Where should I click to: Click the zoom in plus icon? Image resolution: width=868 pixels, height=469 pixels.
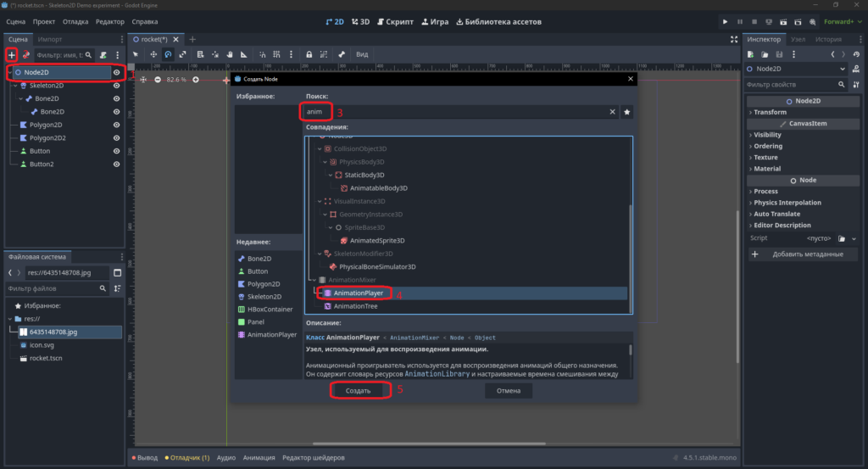[196, 80]
